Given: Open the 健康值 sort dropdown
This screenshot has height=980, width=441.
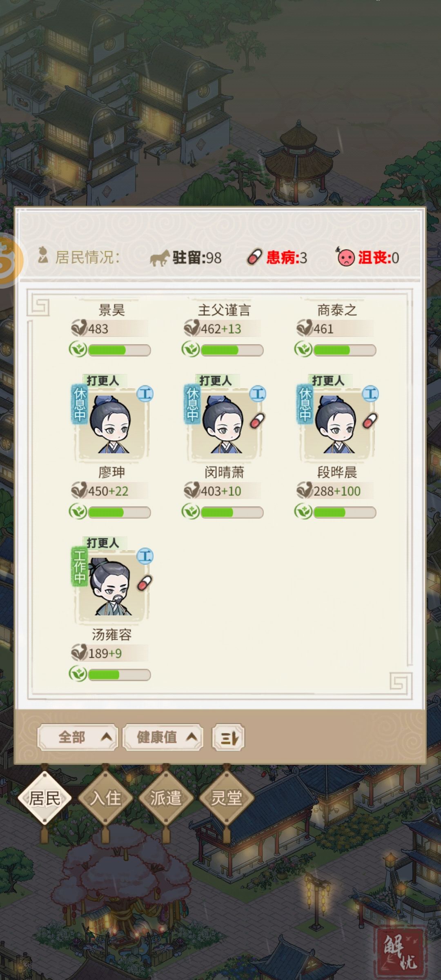Looking at the screenshot, I should tap(163, 737).
